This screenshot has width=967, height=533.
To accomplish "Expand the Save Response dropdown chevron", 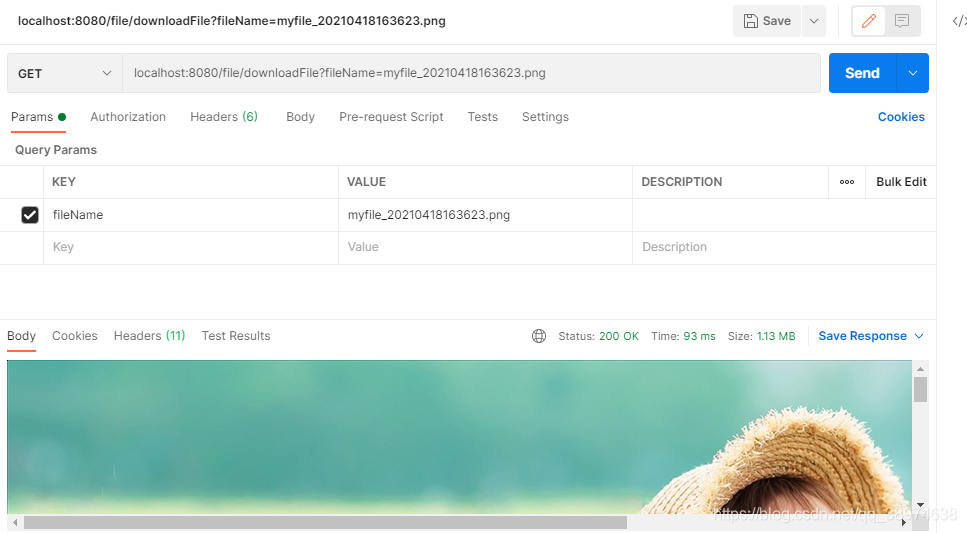I will point(919,336).
